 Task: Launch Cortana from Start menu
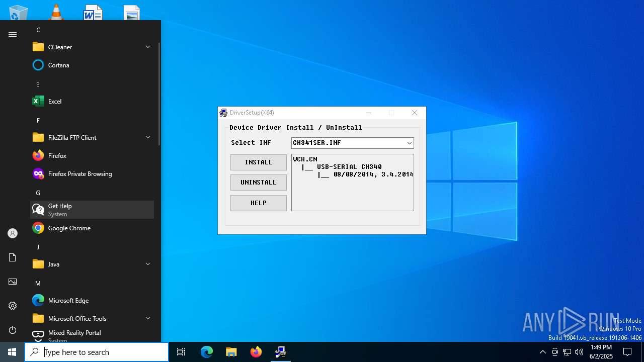(92, 65)
